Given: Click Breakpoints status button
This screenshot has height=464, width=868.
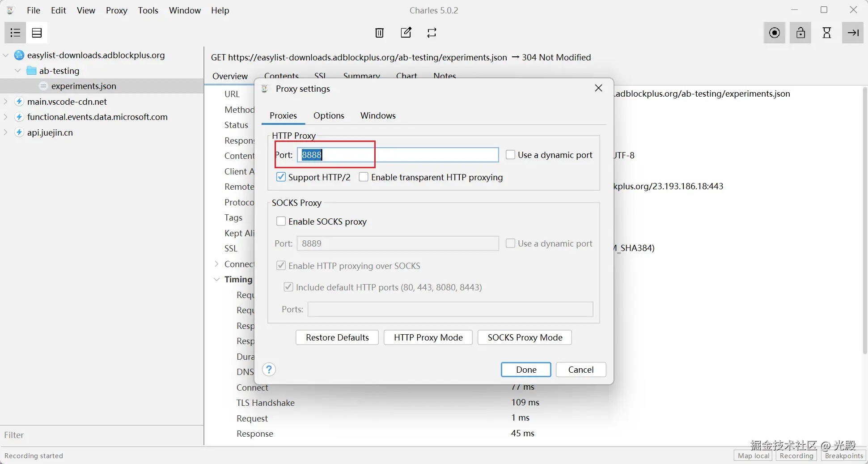Looking at the screenshot, I should tap(844, 455).
